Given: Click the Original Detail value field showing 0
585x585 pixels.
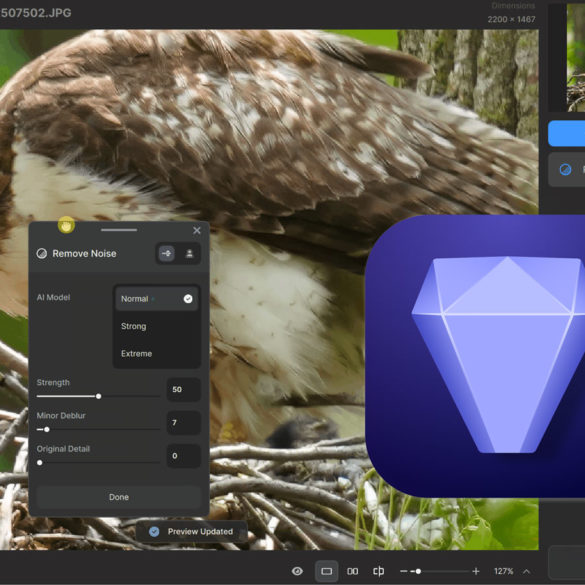Looking at the screenshot, I should pyautogui.click(x=184, y=456).
